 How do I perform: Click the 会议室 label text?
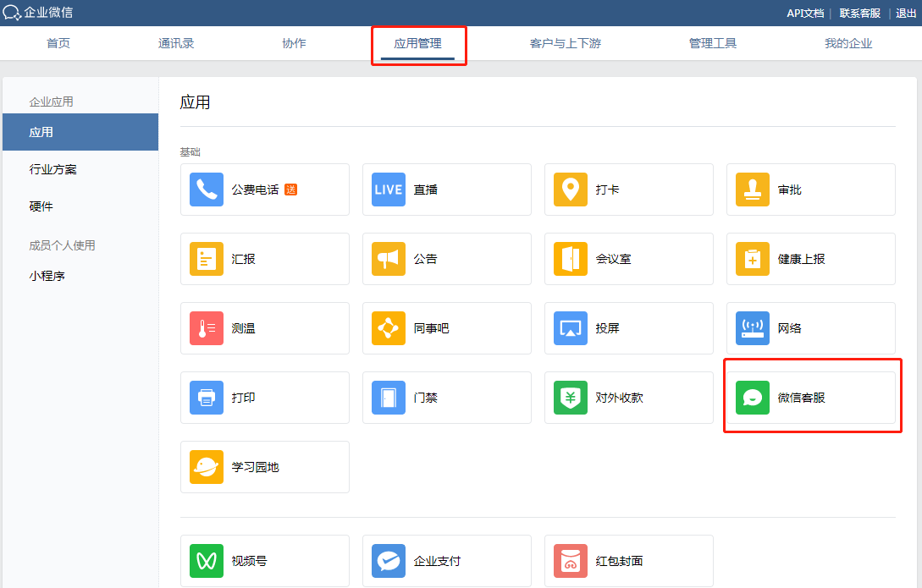[x=613, y=259]
